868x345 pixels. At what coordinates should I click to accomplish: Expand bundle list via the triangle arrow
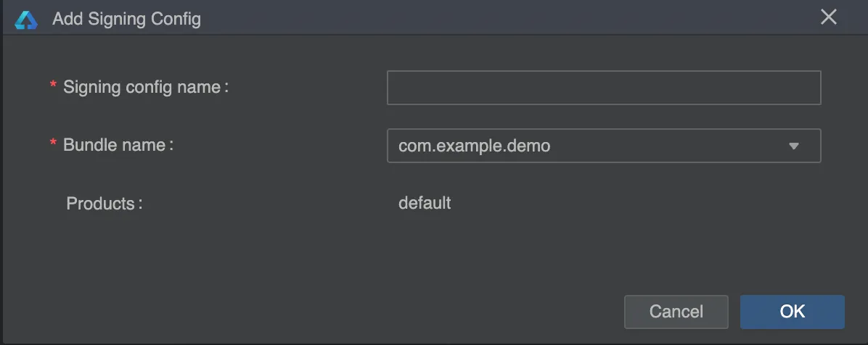point(794,146)
